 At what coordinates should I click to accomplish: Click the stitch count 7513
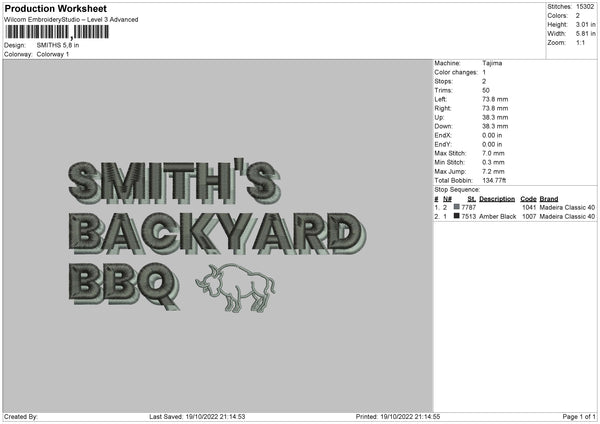click(469, 217)
